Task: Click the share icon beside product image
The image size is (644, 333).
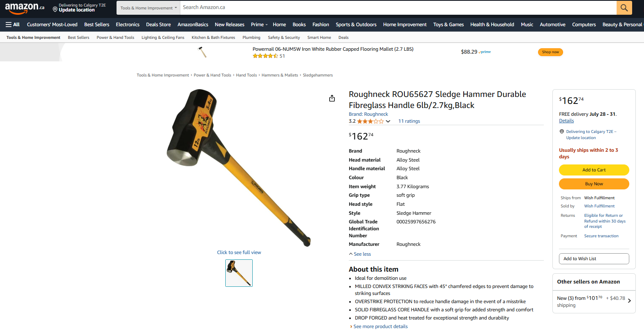Action: click(x=332, y=98)
